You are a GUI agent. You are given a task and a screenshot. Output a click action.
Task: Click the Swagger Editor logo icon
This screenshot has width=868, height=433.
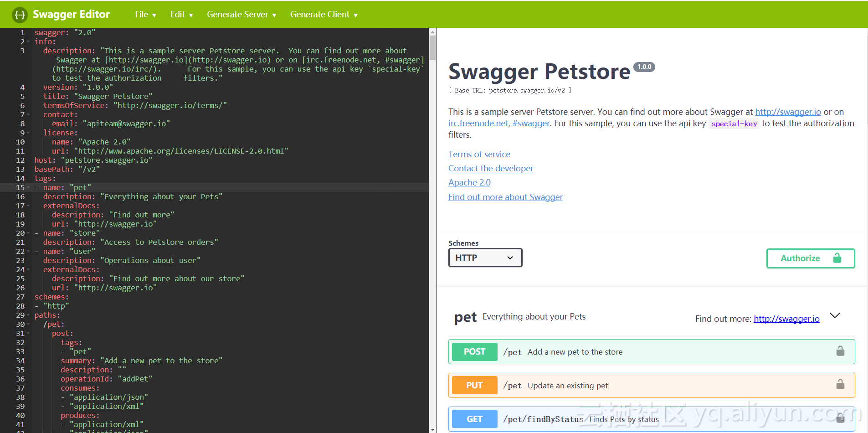(x=20, y=15)
